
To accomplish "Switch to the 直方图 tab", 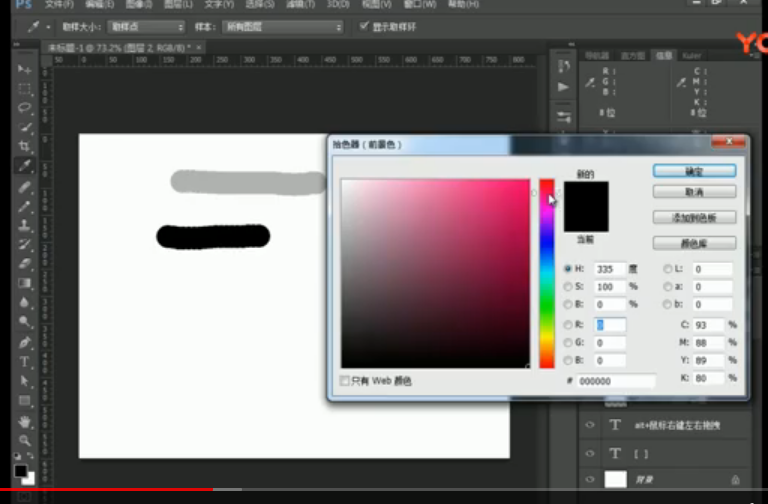I will pyautogui.click(x=633, y=55).
